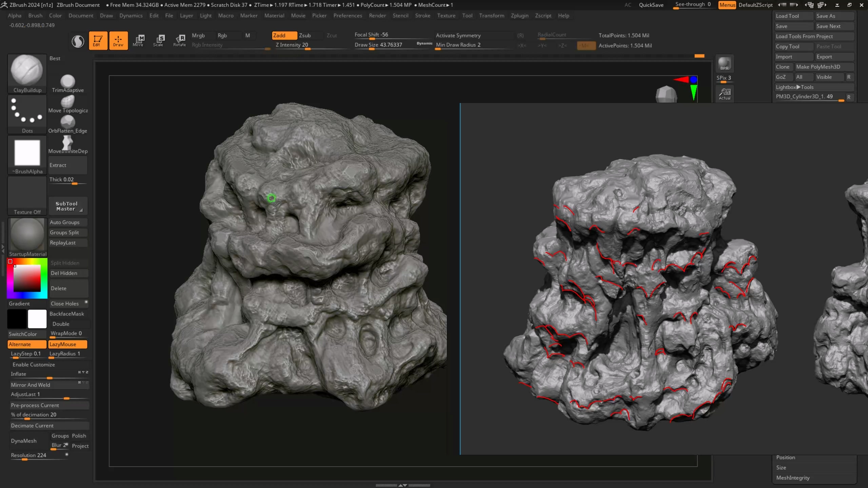Expand the MeshIntegrity section

click(793, 478)
